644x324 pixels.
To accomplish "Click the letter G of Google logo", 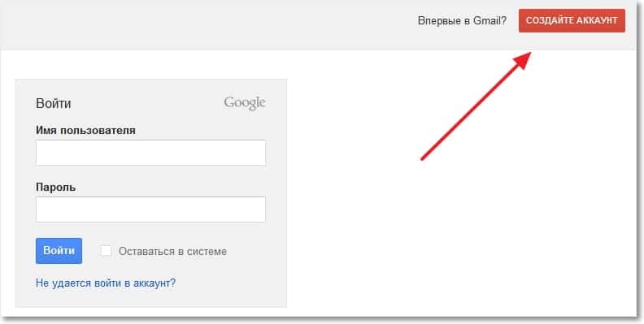I will (x=228, y=102).
